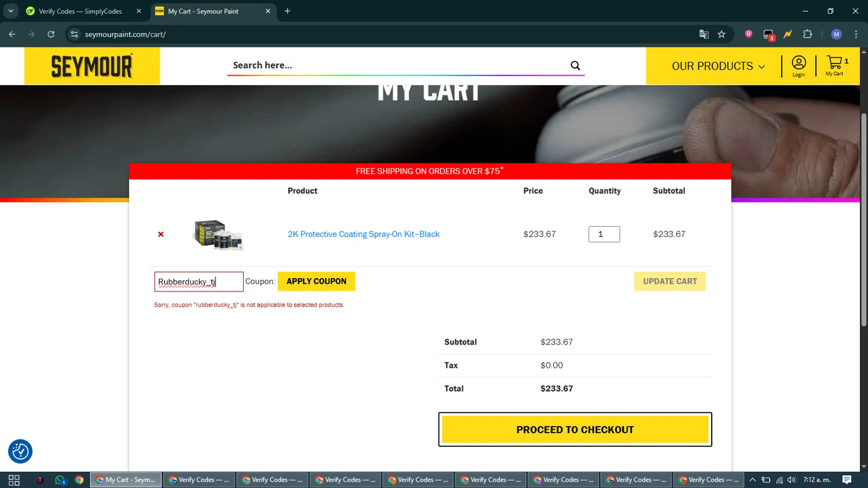Open volume control in system tray
This screenshot has height=488, width=868.
(x=792, y=480)
